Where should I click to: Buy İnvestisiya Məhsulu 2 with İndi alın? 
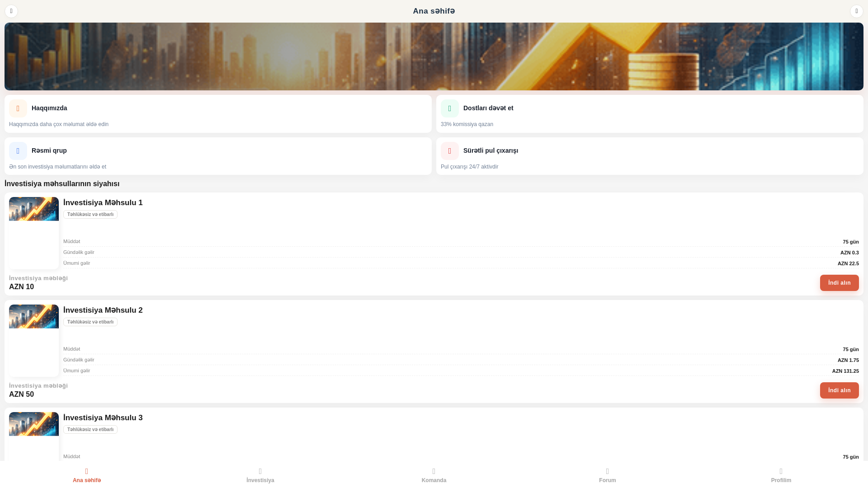(840, 390)
